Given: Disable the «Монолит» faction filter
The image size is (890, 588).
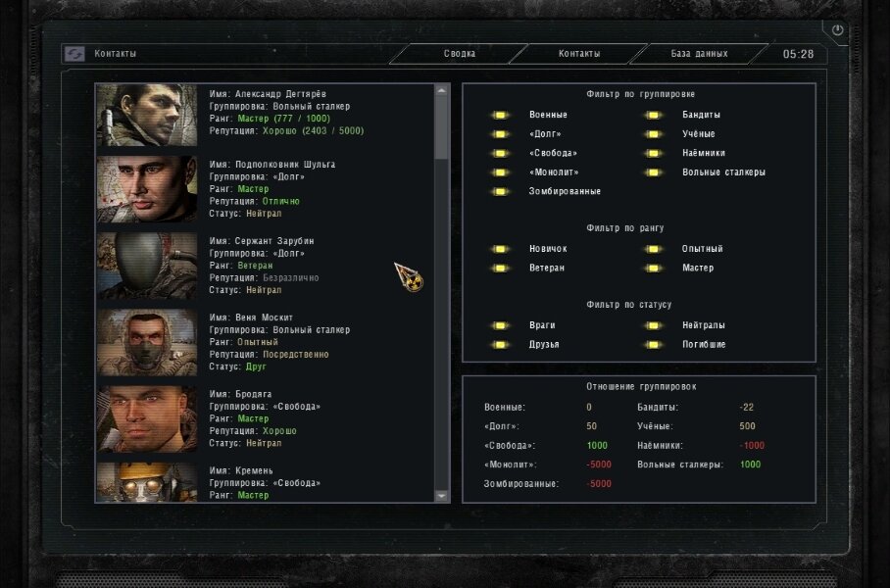Looking at the screenshot, I should (500, 172).
